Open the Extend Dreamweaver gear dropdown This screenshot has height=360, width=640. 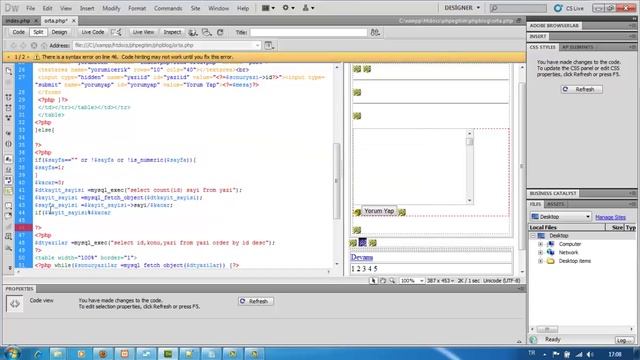[289, 8]
